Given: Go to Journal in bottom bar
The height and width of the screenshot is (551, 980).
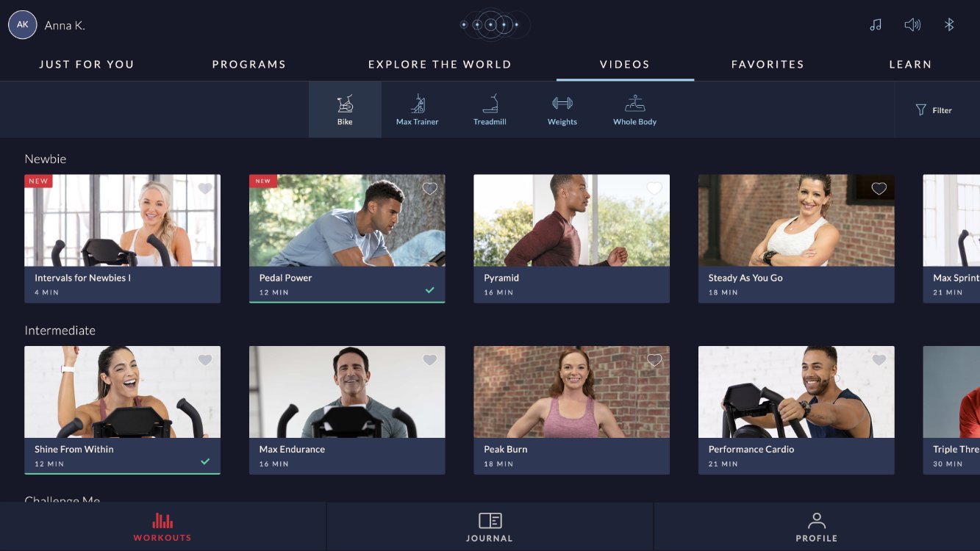Looking at the screenshot, I should point(490,527).
